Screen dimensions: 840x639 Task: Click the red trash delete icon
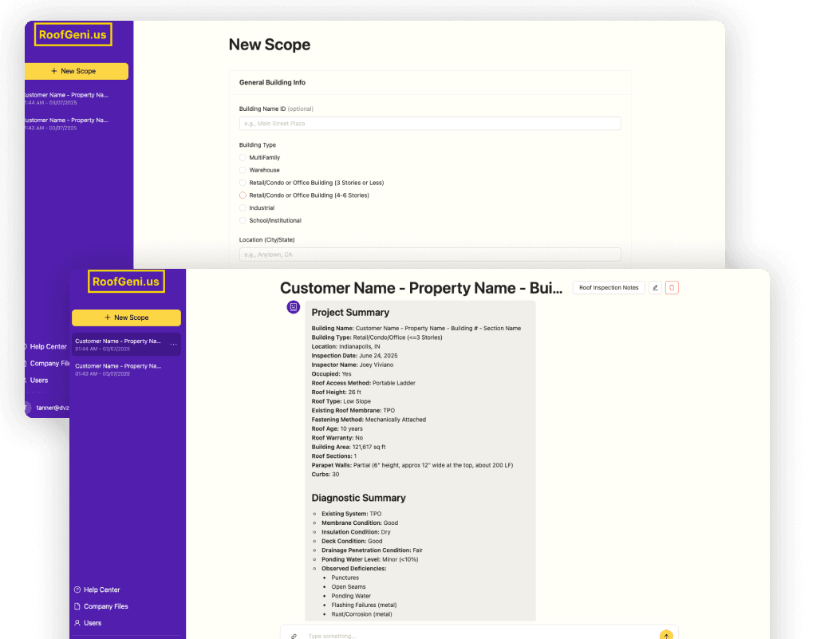(x=672, y=288)
